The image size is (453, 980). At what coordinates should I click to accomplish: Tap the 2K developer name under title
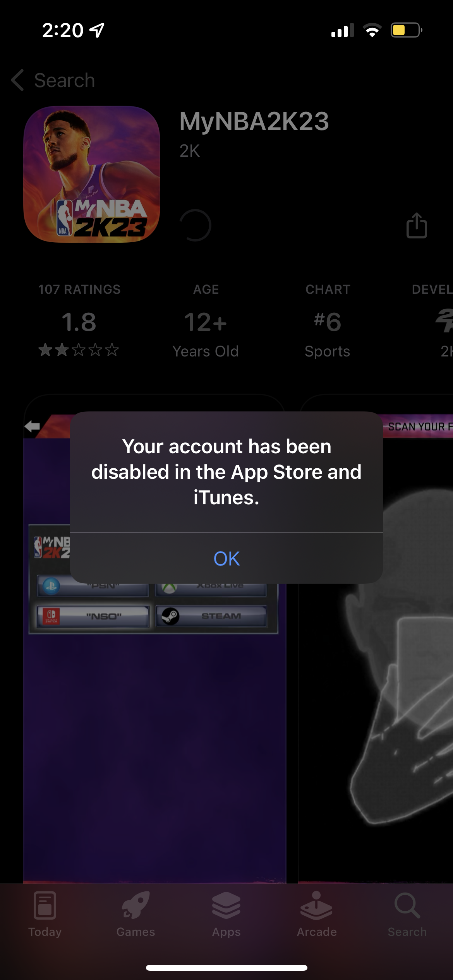(190, 151)
